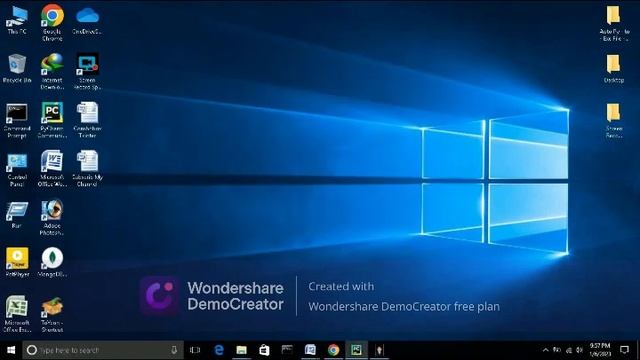Select the Screen Recorder folder on right
This screenshot has width=640, height=360.
(x=614, y=121)
